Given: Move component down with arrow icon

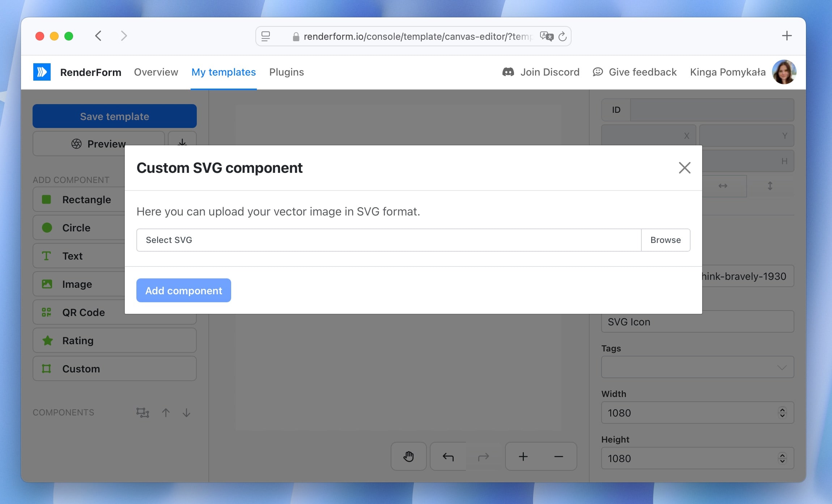Looking at the screenshot, I should pyautogui.click(x=186, y=413).
